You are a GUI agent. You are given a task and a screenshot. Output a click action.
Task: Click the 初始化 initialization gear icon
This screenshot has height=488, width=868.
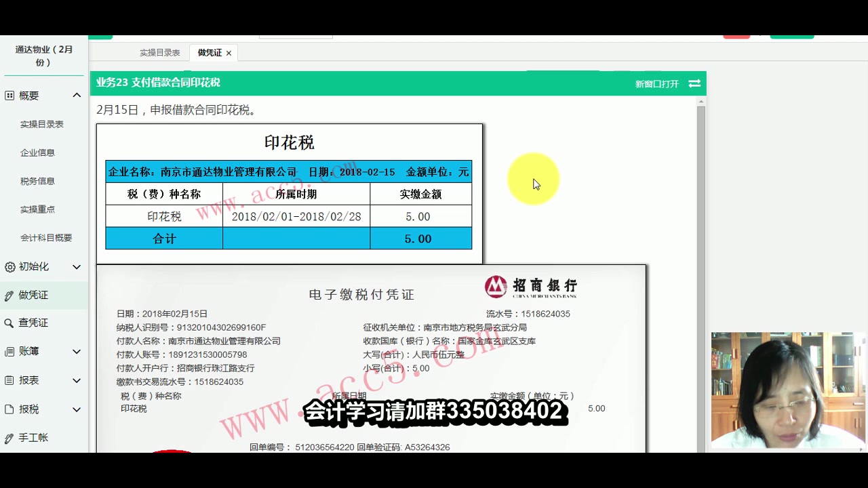[9, 266]
